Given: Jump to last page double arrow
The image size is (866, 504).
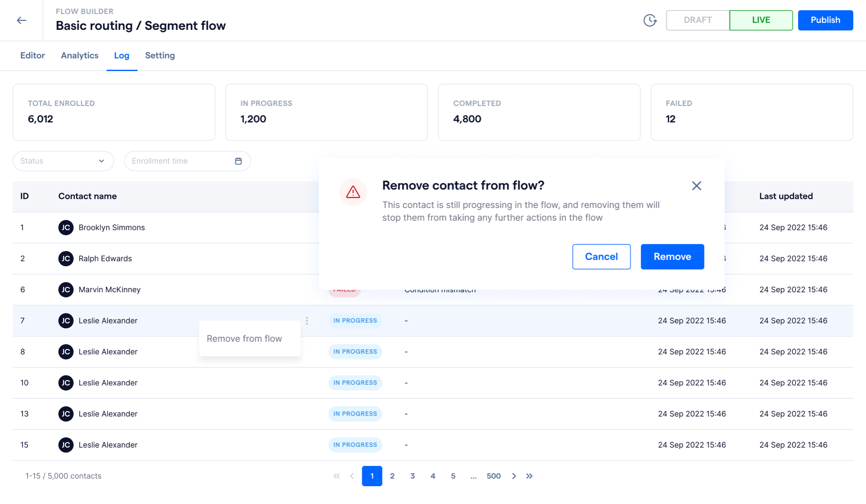Looking at the screenshot, I should [x=529, y=476].
